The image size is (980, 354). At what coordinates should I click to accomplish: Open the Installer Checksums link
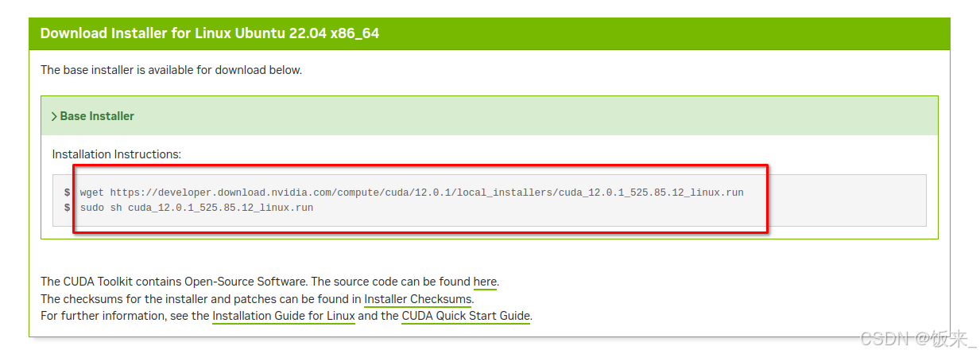[x=418, y=299]
